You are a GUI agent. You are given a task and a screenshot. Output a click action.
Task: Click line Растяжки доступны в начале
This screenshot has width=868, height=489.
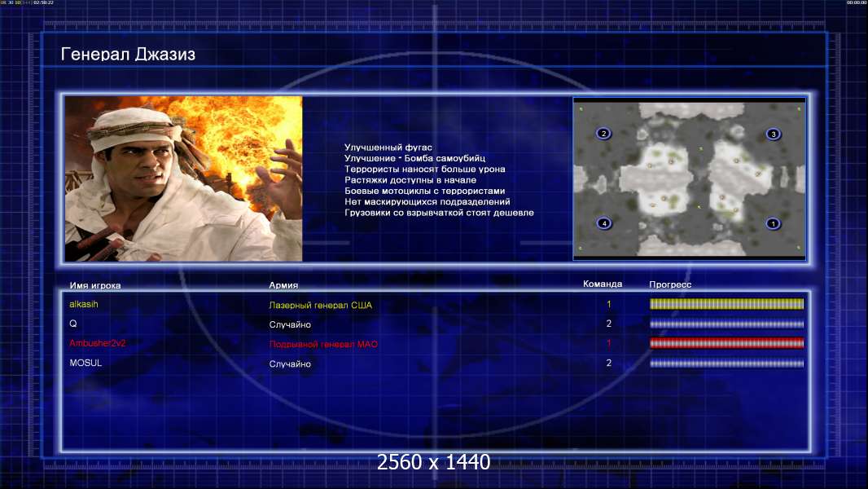pyautogui.click(x=410, y=180)
